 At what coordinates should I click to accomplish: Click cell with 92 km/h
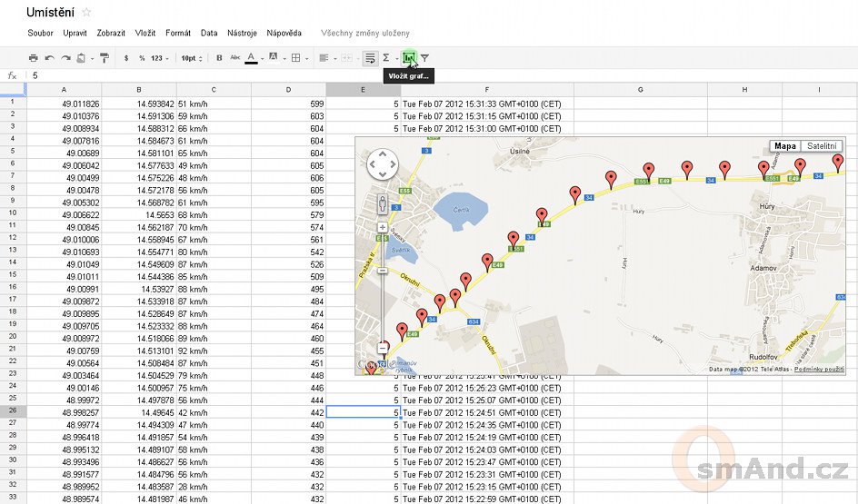(x=214, y=351)
